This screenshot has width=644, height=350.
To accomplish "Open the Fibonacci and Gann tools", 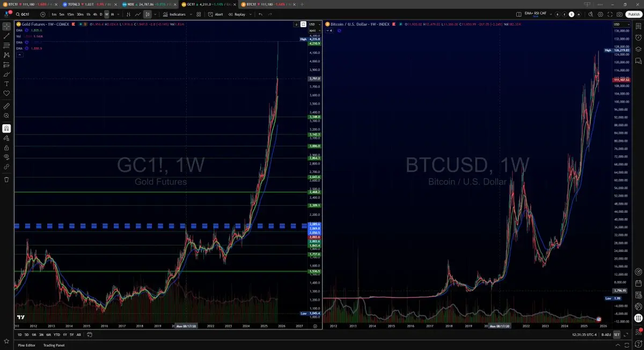I will pyautogui.click(x=6, y=45).
